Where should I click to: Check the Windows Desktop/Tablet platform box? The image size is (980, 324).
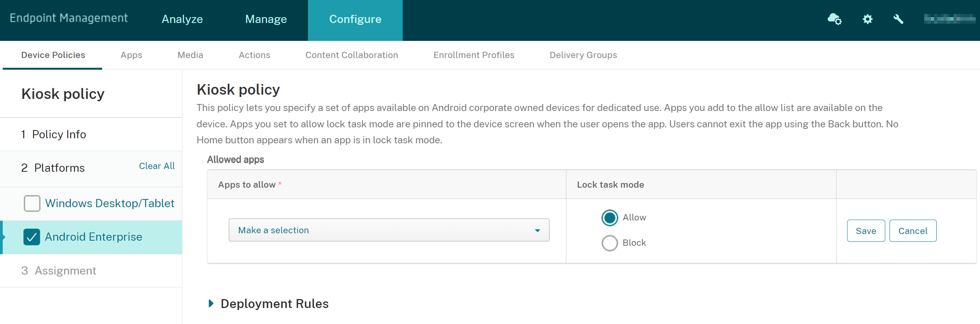coord(32,203)
